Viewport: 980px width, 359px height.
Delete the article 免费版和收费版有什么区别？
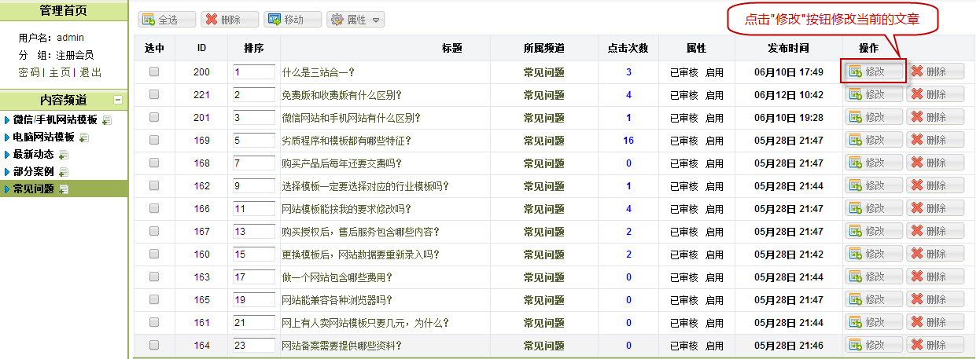click(x=935, y=94)
